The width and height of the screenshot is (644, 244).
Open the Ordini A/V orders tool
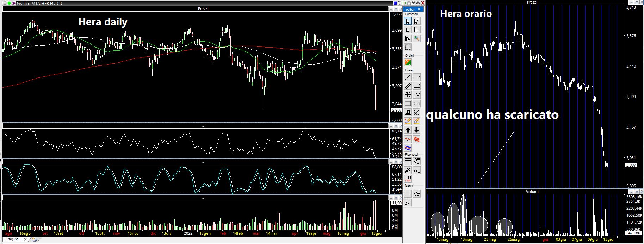(408, 63)
